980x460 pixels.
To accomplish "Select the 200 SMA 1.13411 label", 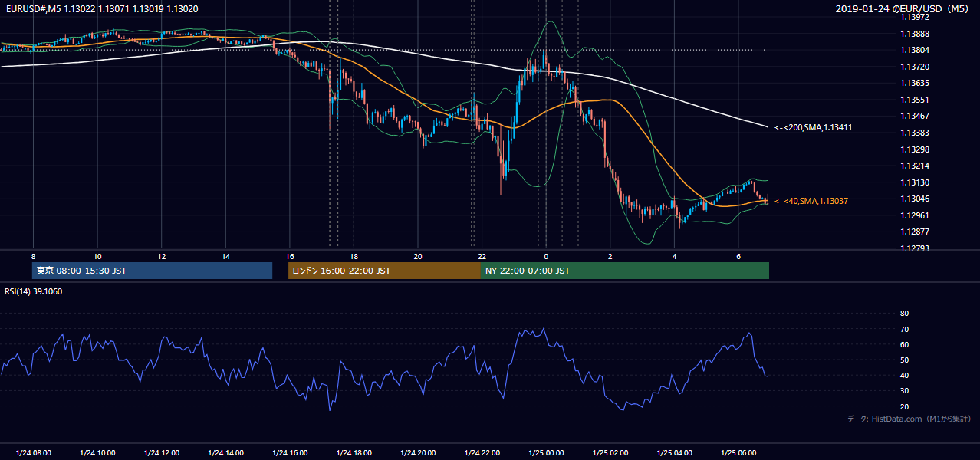I will [x=814, y=127].
